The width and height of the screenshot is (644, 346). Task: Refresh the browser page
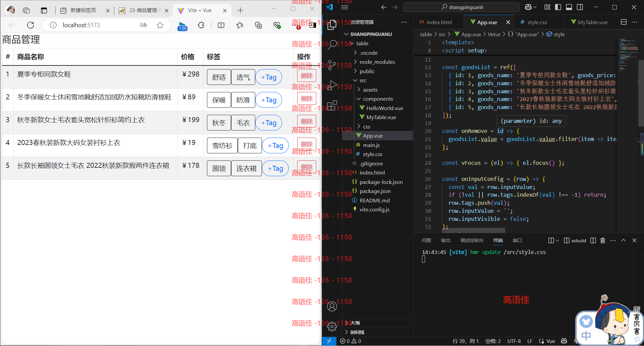31,25
